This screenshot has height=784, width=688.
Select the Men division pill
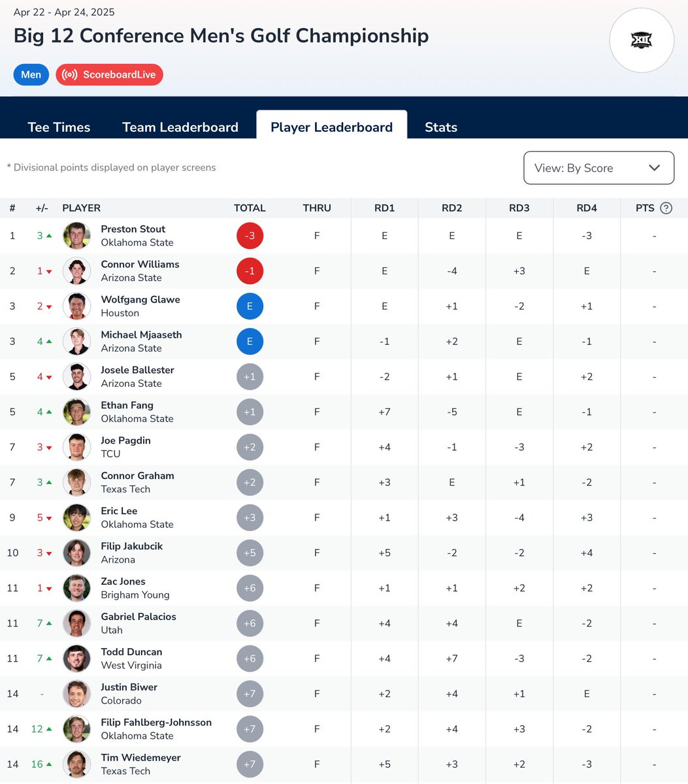31,74
